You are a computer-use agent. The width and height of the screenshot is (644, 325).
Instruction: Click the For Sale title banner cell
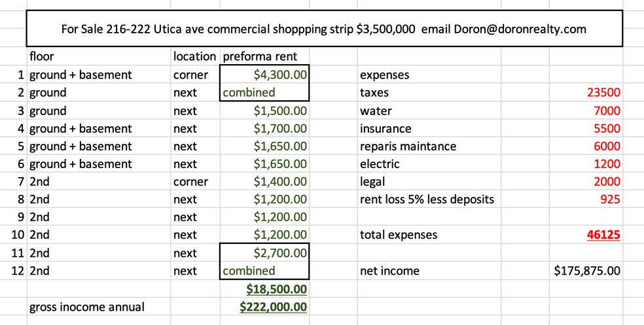pyautogui.click(x=323, y=29)
